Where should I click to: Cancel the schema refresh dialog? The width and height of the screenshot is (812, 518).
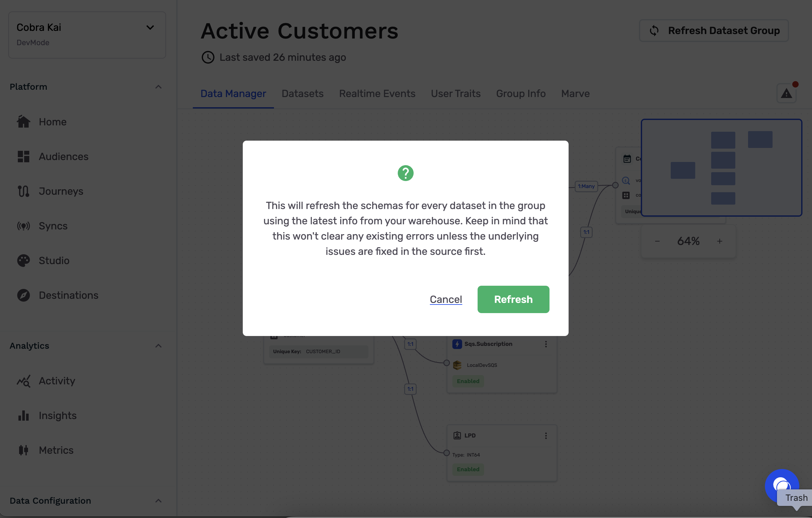coord(446,299)
